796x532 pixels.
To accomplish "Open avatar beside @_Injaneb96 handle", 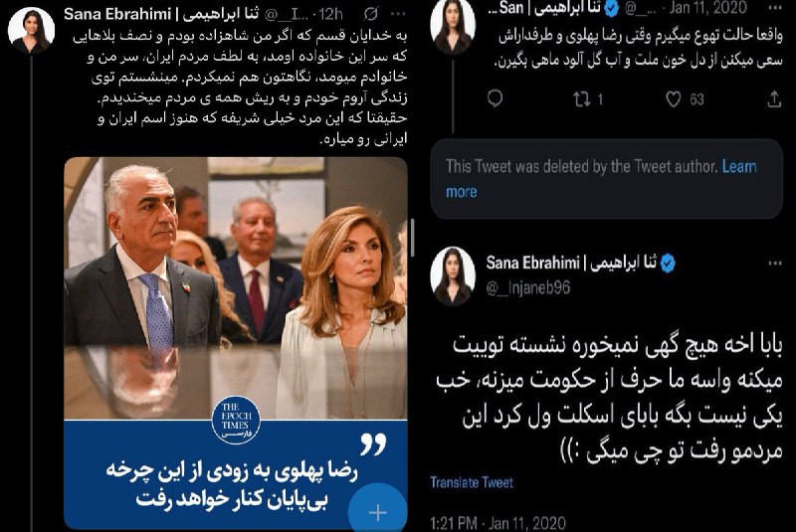I will click(x=453, y=276).
